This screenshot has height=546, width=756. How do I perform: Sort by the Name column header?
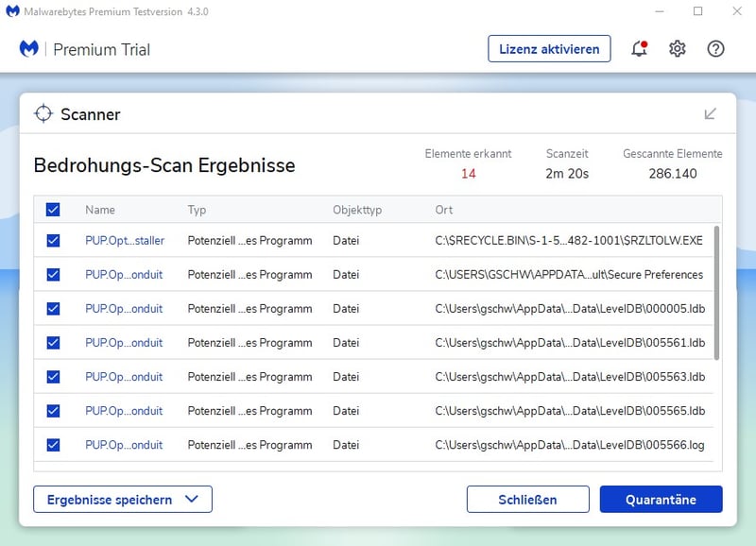click(x=100, y=210)
